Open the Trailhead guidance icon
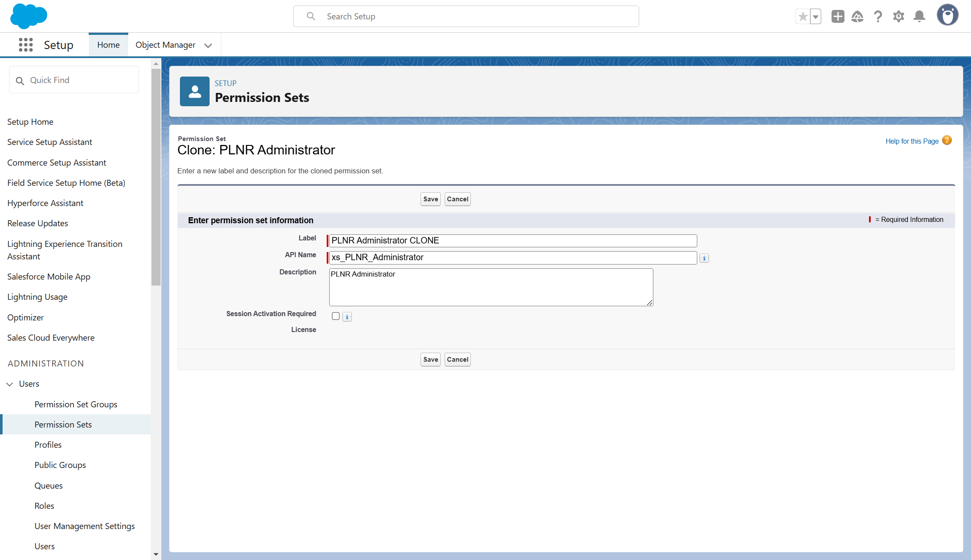The height and width of the screenshot is (560, 971). point(857,16)
